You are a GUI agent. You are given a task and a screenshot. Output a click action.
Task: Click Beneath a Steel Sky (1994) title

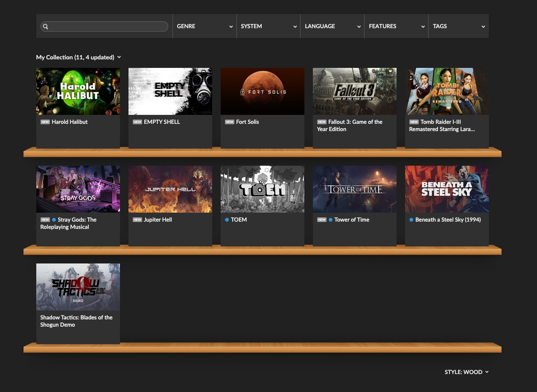click(x=448, y=219)
